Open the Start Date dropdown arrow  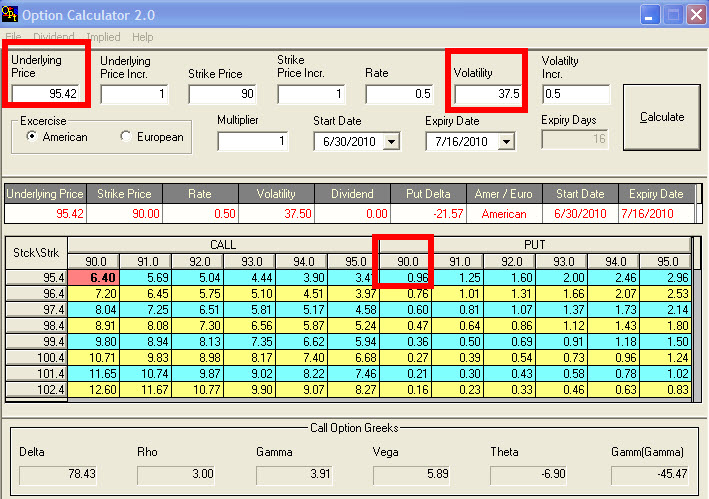[390, 142]
